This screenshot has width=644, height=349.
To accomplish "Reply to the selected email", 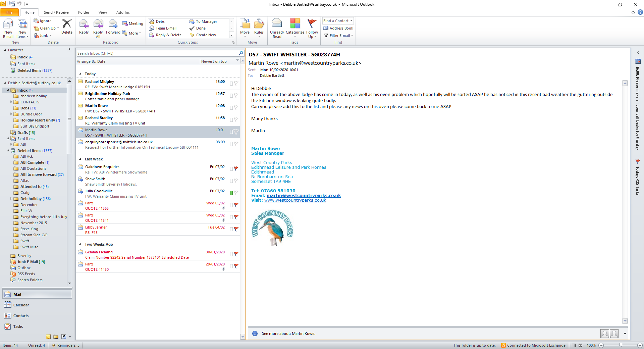I will 84,27.
